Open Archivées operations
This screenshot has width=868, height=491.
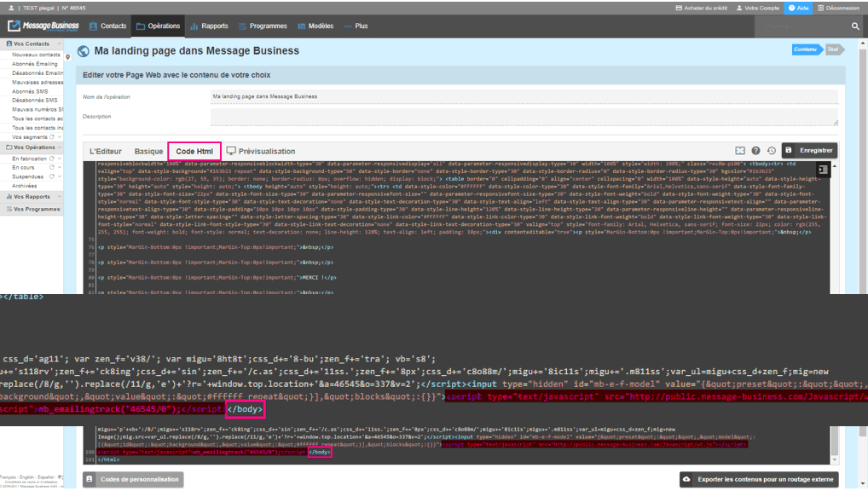pos(25,186)
